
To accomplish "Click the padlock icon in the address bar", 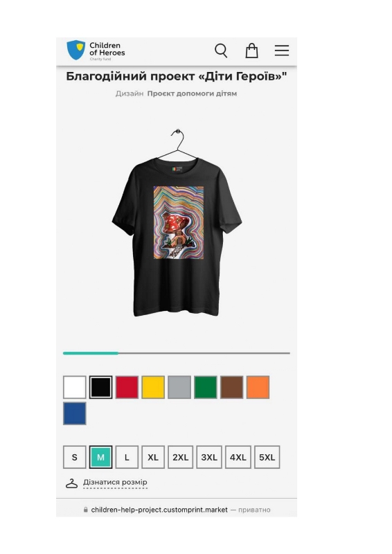I will [x=86, y=510].
